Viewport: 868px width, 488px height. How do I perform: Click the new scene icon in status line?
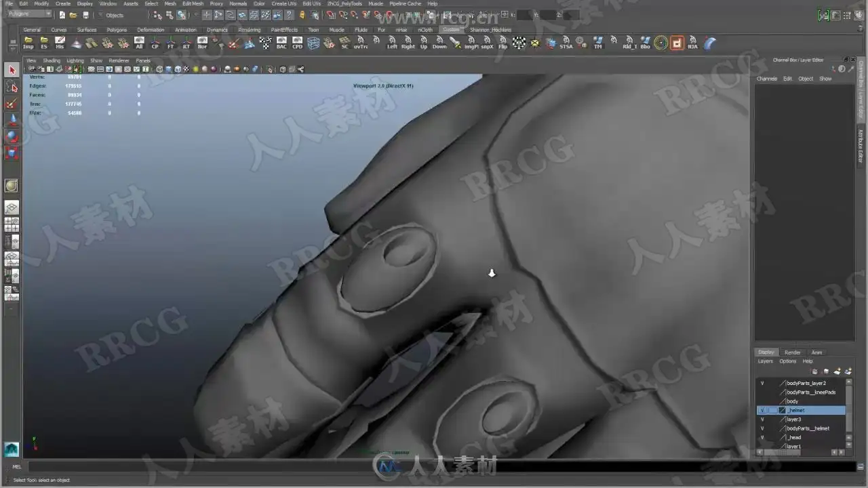(x=62, y=15)
